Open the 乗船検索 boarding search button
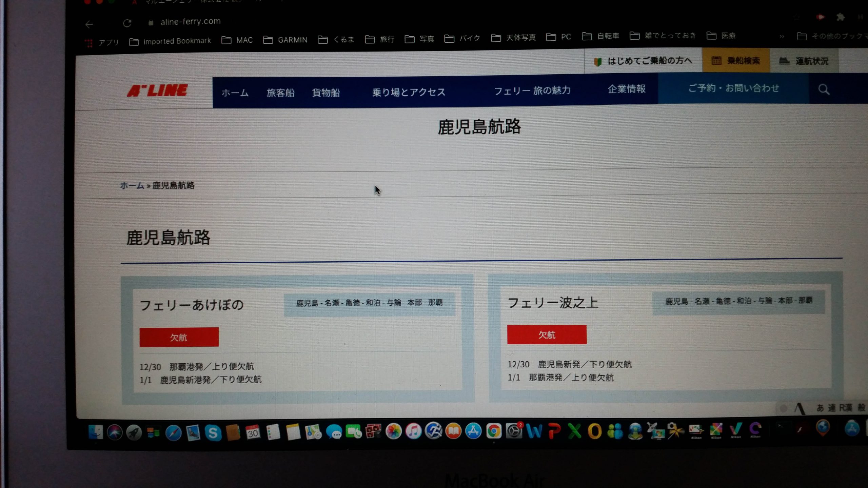The image size is (868, 488). coord(736,61)
